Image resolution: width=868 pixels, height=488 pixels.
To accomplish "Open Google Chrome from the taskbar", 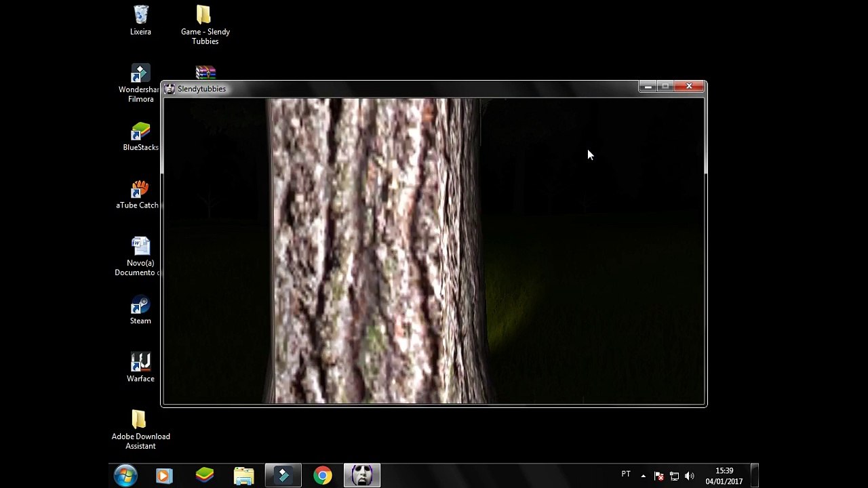I will click(323, 476).
